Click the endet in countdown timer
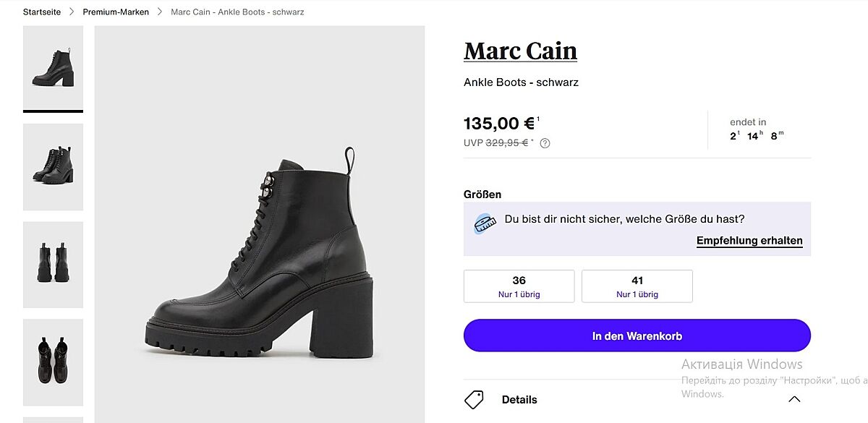Image resolution: width=868 pixels, height=423 pixels. point(757,129)
